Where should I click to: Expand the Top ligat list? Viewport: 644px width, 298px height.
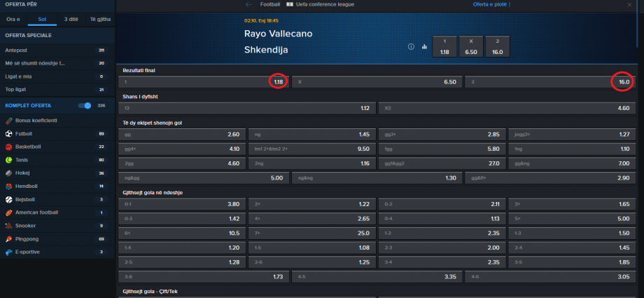coord(57,89)
